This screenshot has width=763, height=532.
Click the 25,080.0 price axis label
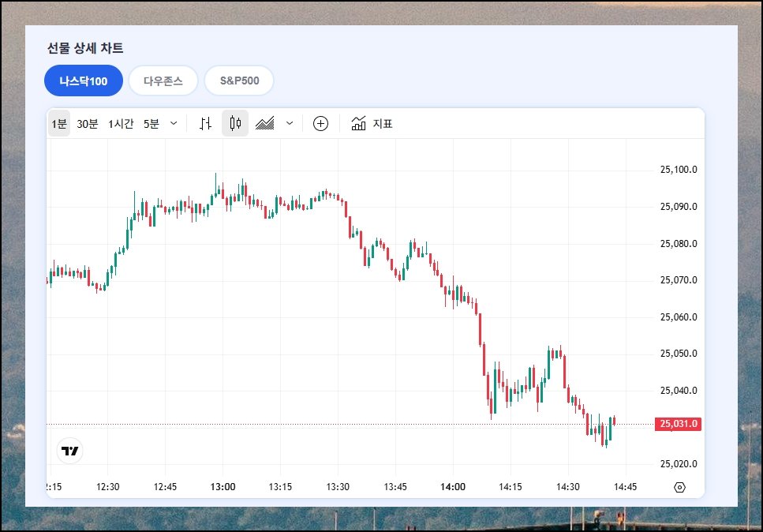tap(679, 244)
